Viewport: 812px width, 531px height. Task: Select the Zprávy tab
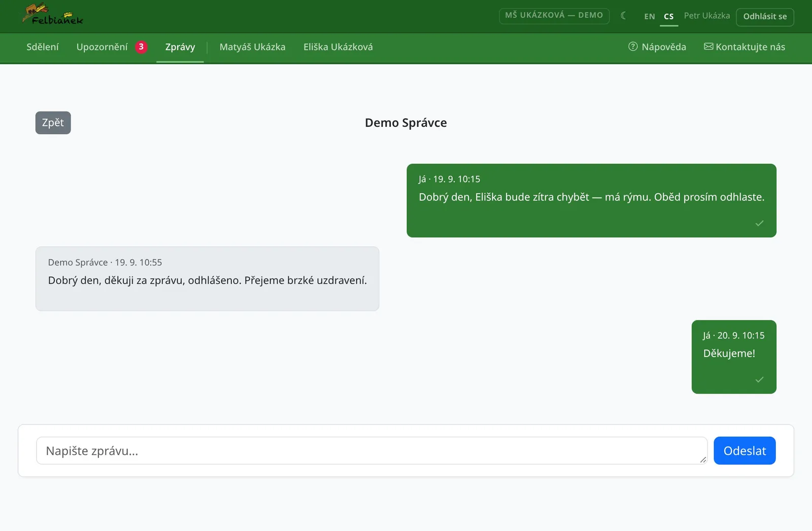coord(180,47)
